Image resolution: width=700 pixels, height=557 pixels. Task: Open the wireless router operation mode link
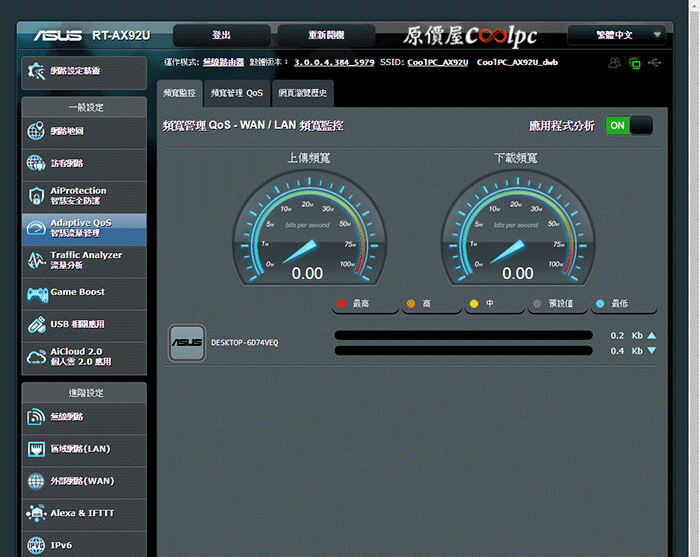(223, 62)
